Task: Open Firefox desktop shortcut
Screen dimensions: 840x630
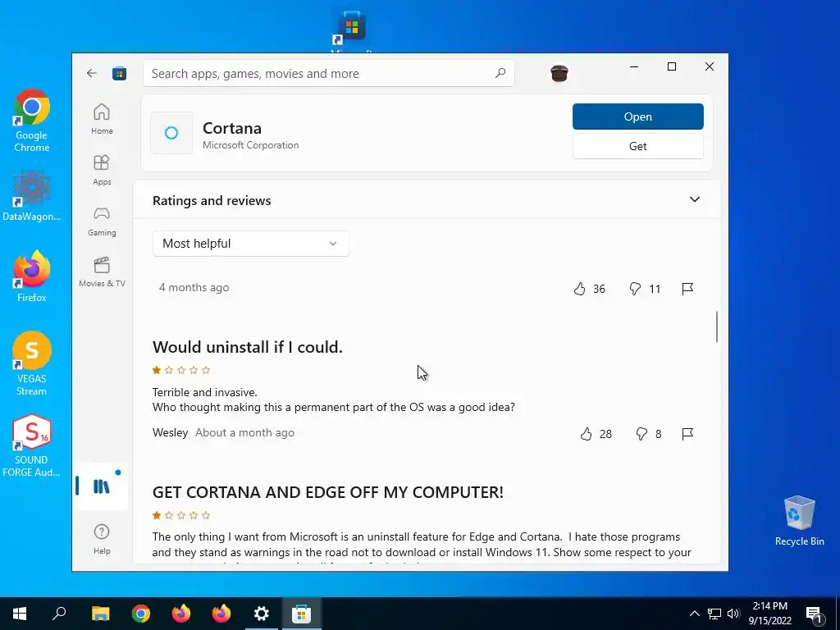Action: tap(32, 277)
